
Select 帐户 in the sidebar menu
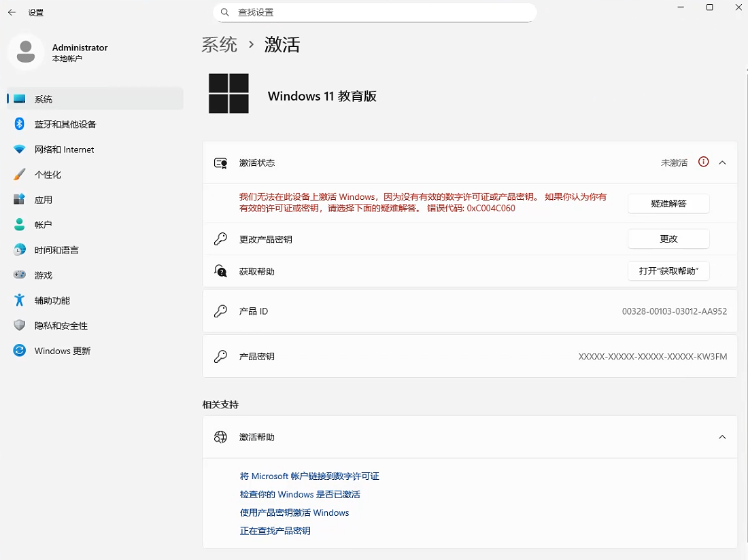pyautogui.click(x=44, y=225)
